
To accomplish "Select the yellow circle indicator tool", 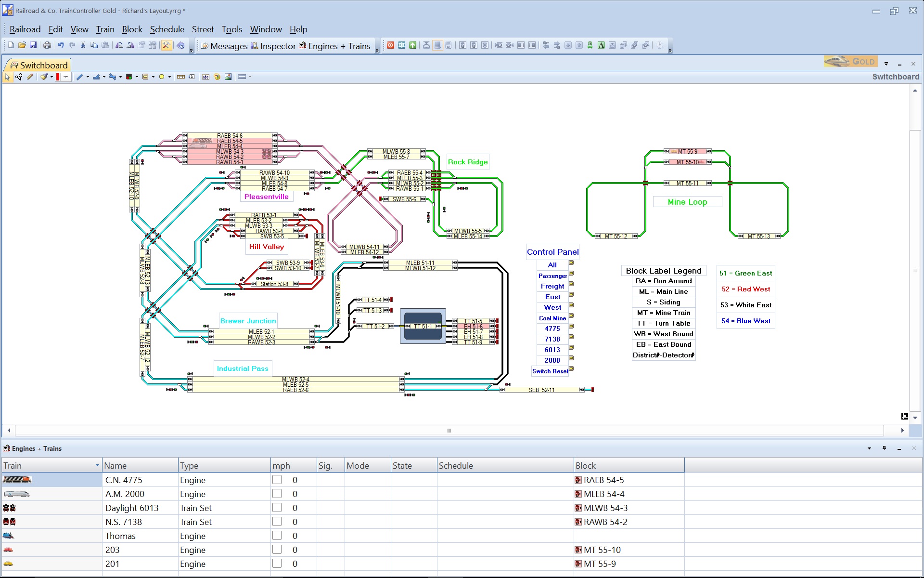I will click(x=162, y=77).
